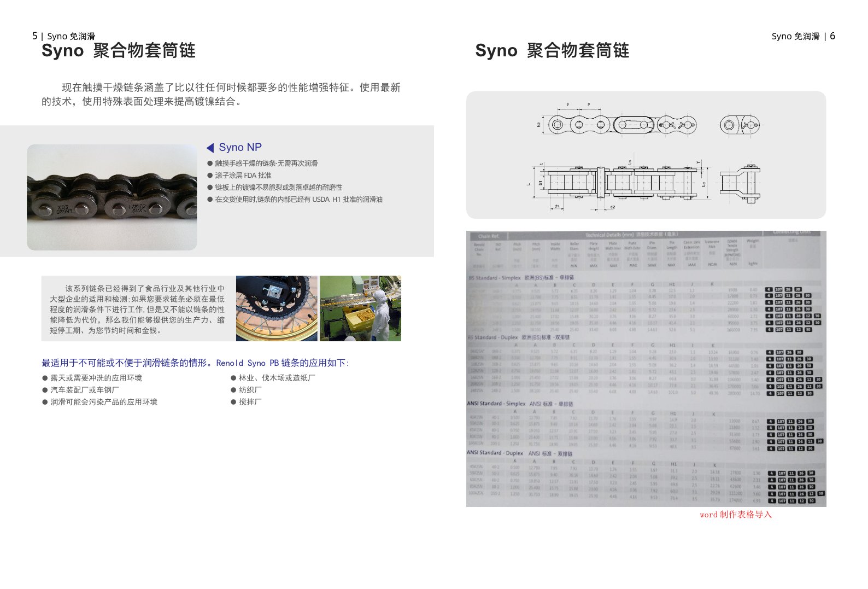Screen dimensions: 868x589
Task: Click ANSI Standard - Simplex section heading
Action: click(520, 404)
